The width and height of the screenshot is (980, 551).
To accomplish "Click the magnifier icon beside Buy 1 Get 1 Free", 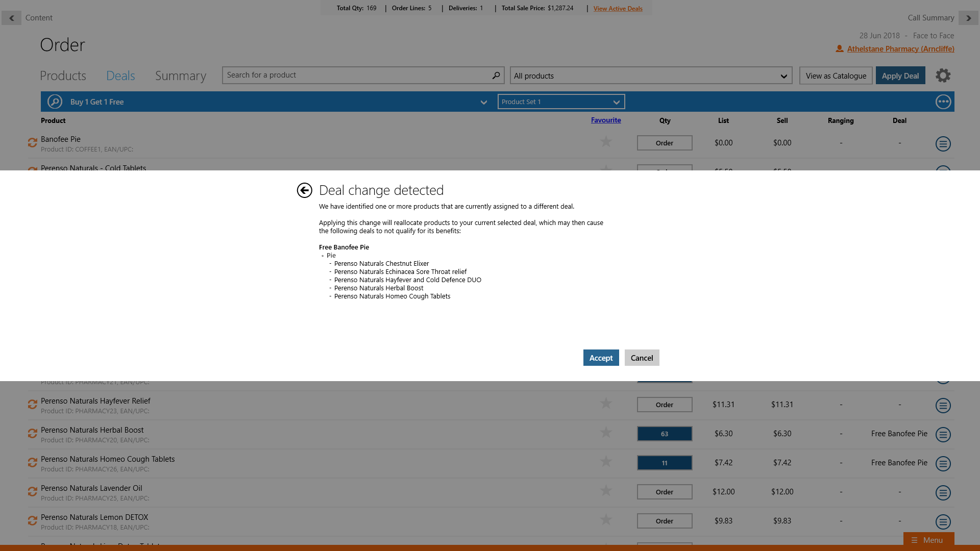I will [55, 102].
